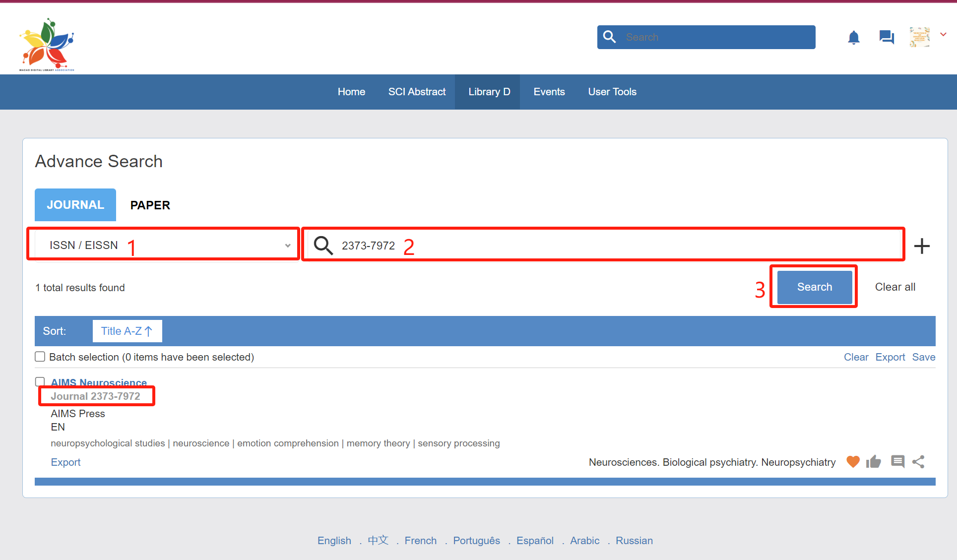Expand the user account menu chevron
This screenshot has width=957, height=560.
[x=944, y=35]
